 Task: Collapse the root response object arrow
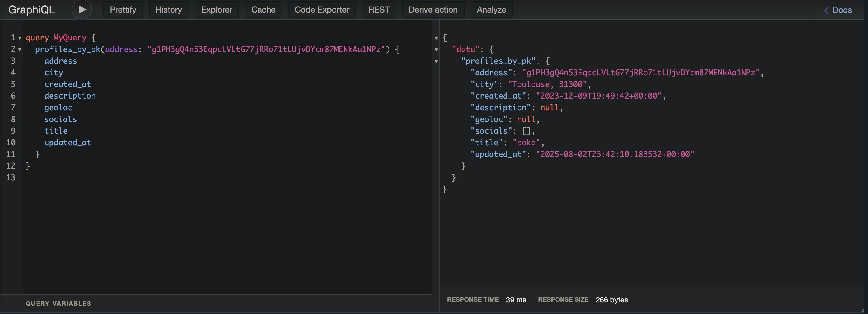coord(436,38)
